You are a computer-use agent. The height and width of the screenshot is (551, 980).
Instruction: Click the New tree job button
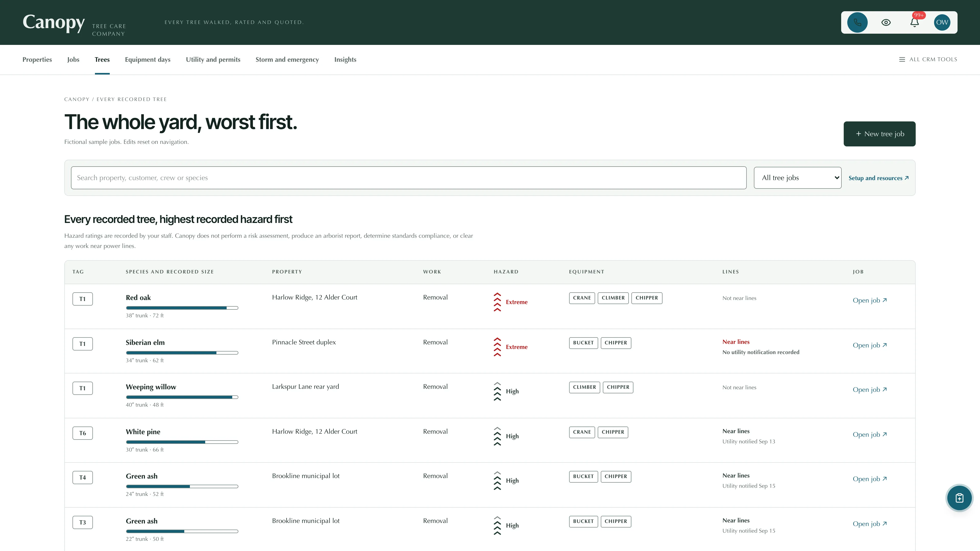pos(879,134)
